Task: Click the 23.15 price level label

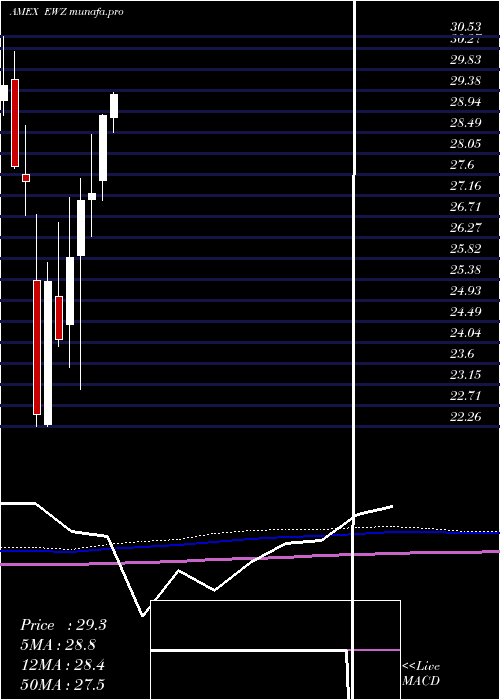Action: pyautogui.click(x=465, y=375)
